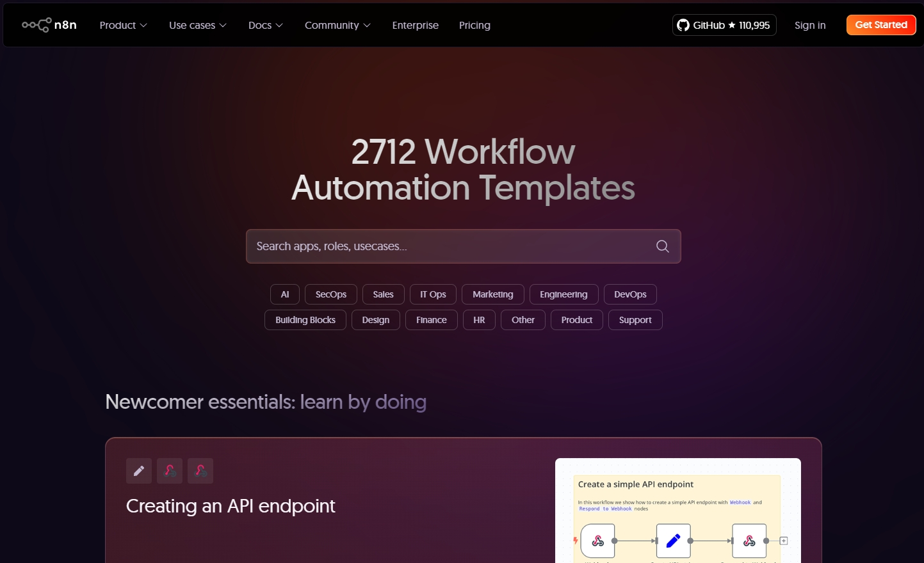Choose the IT Ops category tag
The width and height of the screenshot is (924, 563).
(x=433, y=294)
